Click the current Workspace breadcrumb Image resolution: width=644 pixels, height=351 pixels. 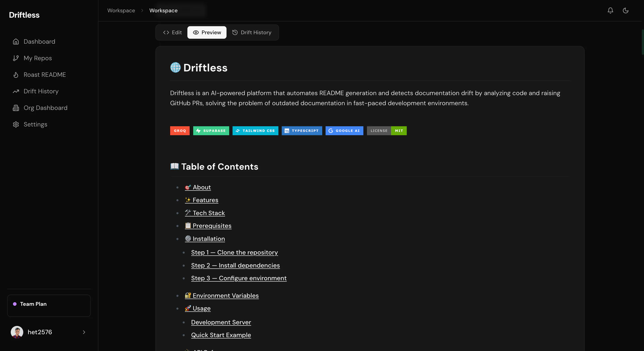click(x=163, y=11)
